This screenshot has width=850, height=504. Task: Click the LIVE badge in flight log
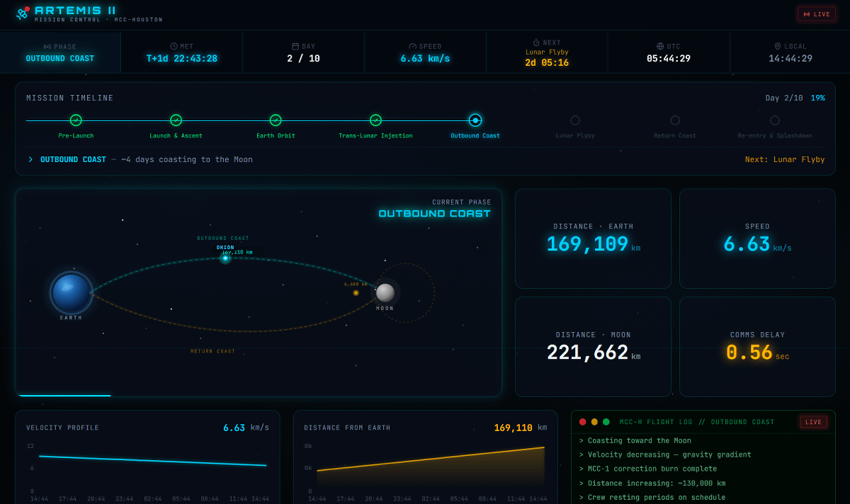pyautogui.click(x=813, y=422)
